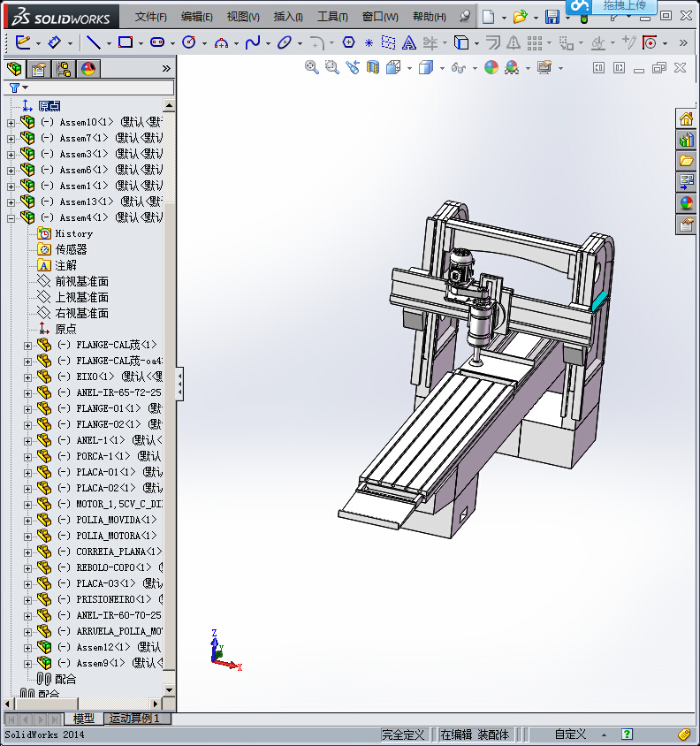700x746 pixels.
Task: Switch to ConfigurationManager tab
Action: [x=64, y=69]
